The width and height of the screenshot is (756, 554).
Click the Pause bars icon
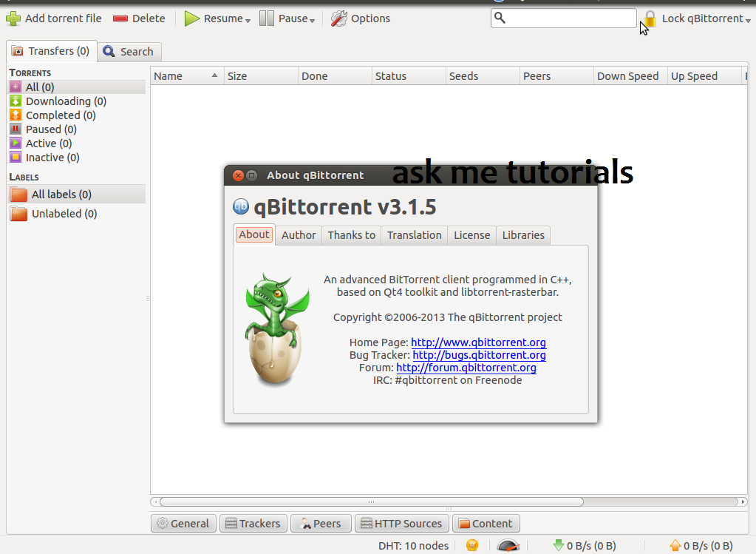click(267, 18)
